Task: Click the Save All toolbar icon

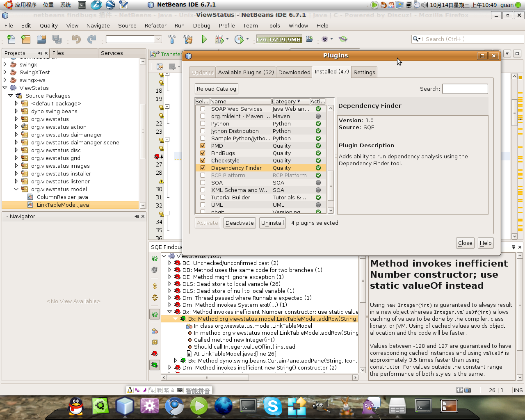Action: pos(57,39)
